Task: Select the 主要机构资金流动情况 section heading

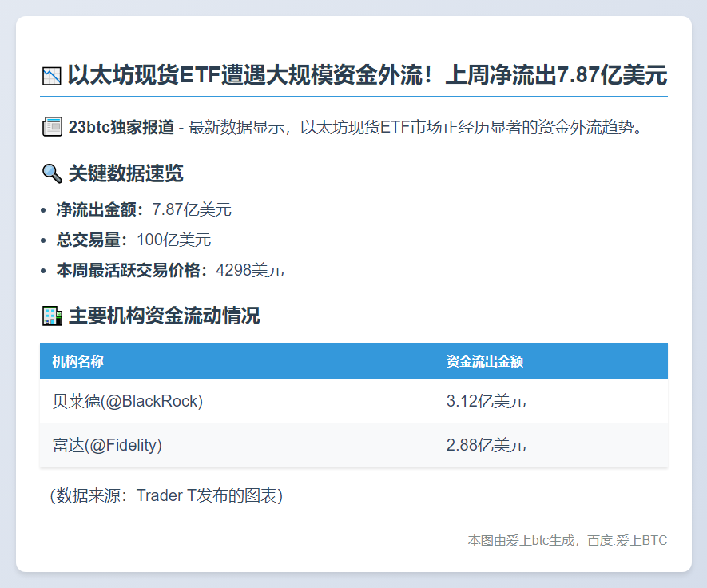Action: click(x=165, y=316)
